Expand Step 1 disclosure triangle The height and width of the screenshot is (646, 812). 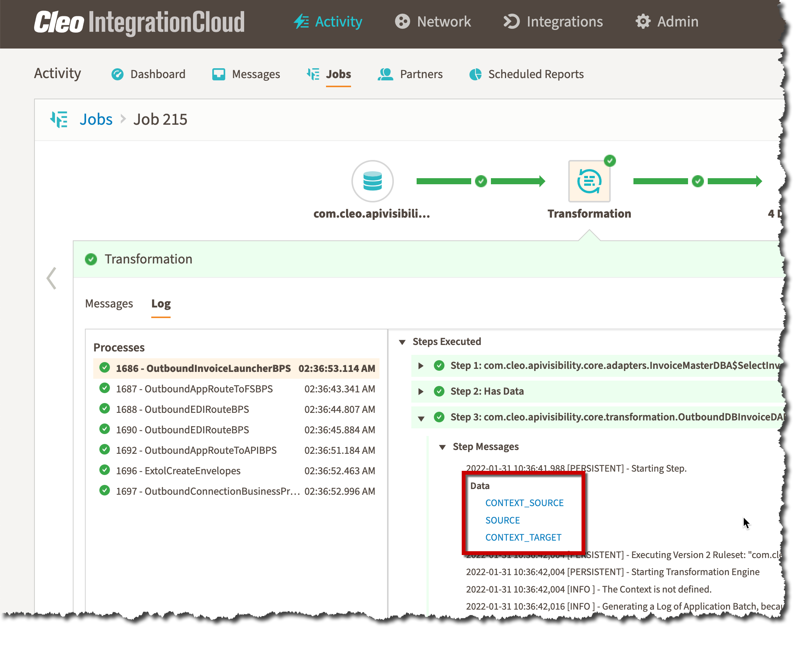tap(421, 366)
